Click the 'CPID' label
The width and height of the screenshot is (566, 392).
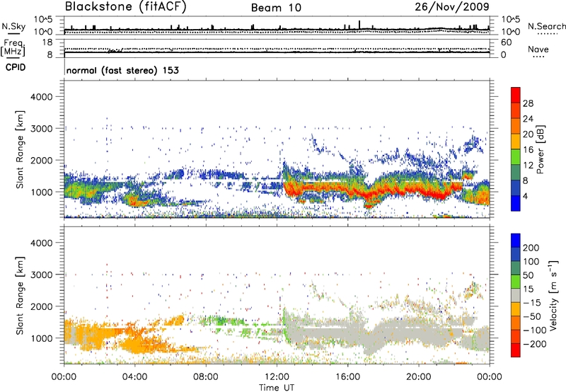[x=16, y=67]
